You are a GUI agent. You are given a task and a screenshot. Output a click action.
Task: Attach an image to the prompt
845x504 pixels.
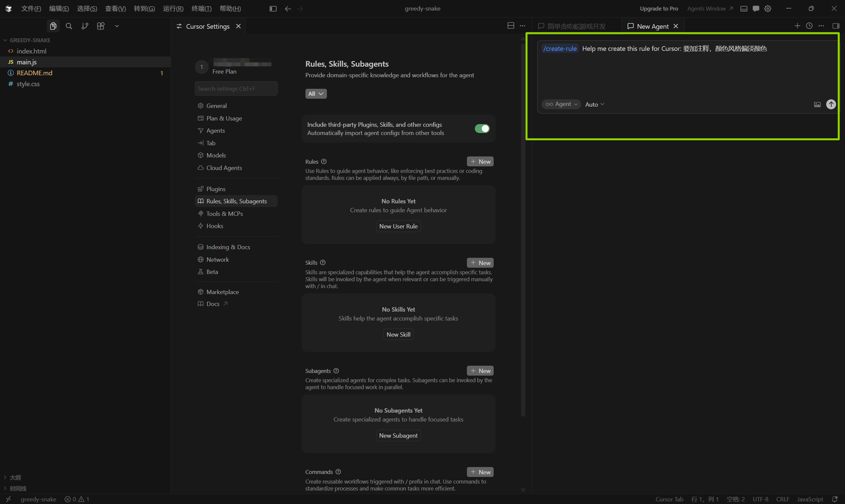pyautogui.click(x=817, y=105)
